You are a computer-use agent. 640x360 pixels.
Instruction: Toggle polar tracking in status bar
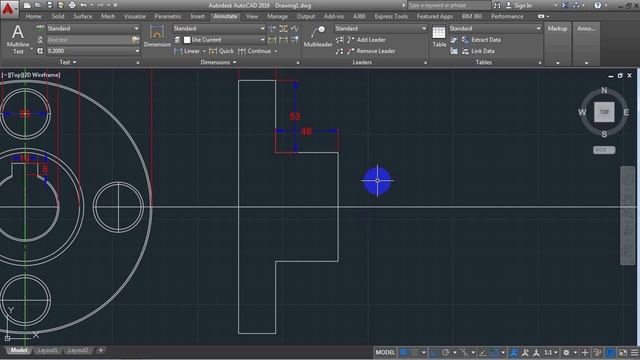click(446, 352)
